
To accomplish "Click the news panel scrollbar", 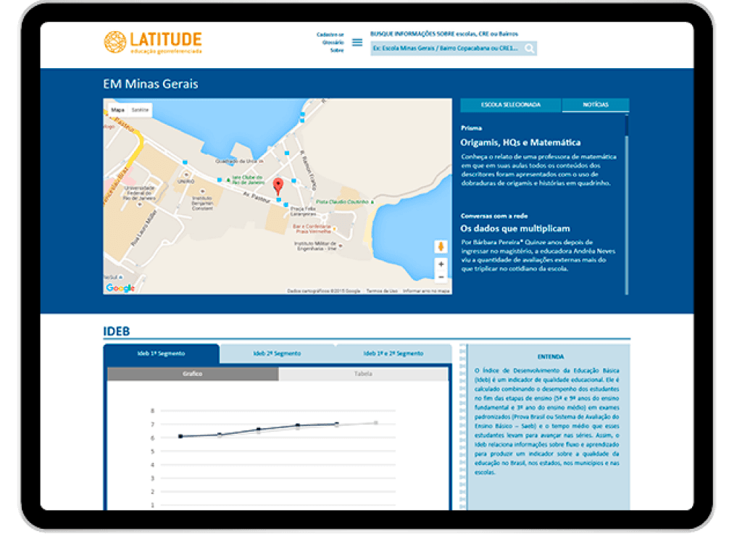I will click(627, 127).
